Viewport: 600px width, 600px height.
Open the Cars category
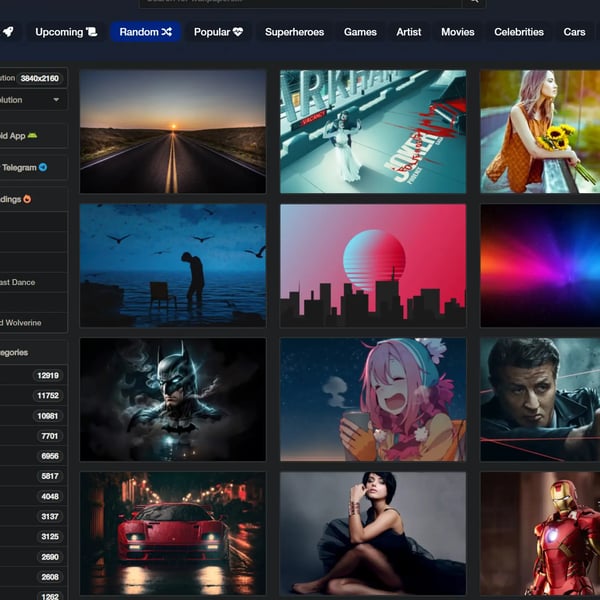point(574,32)
